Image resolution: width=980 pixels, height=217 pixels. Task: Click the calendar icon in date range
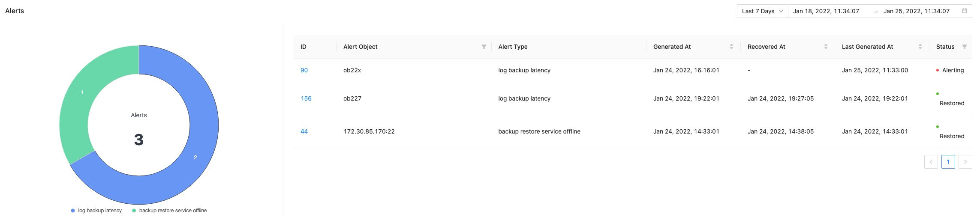[x=965, y=11]
